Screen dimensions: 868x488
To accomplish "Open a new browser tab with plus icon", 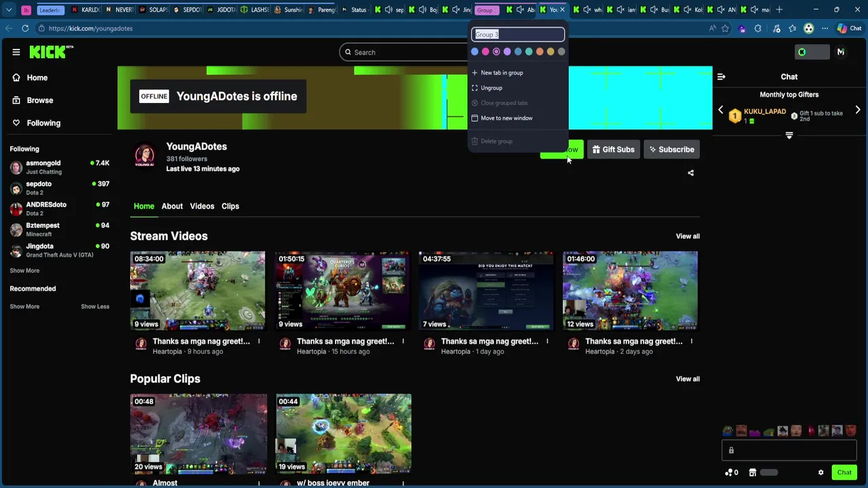I will [x=779, y=9].
